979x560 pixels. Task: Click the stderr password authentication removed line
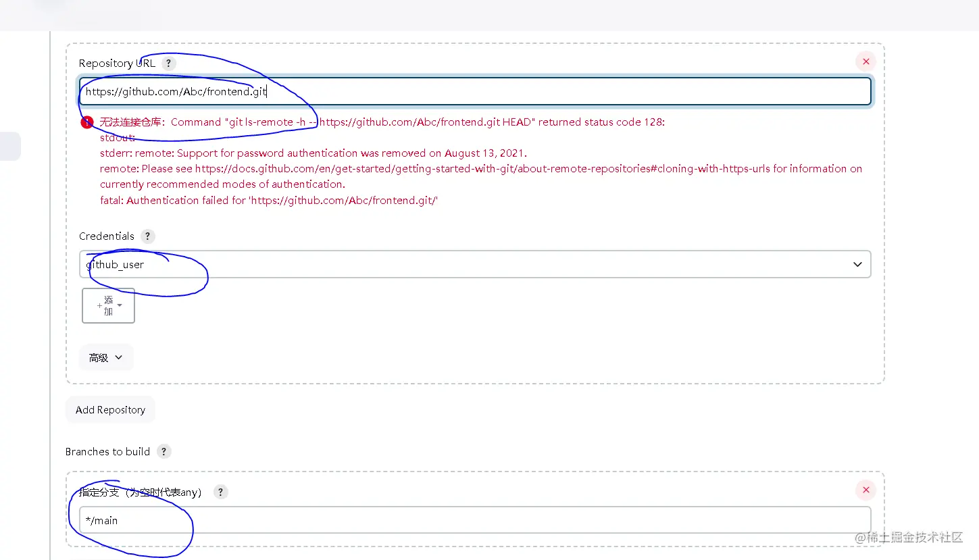313,153
